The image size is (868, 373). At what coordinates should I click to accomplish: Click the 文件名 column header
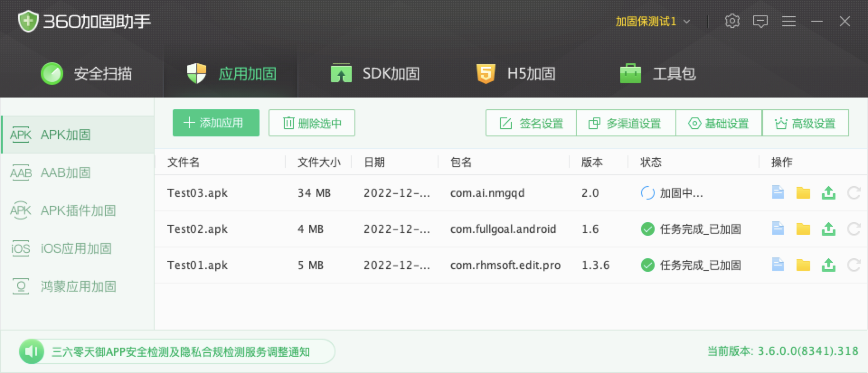click(183, 162)
